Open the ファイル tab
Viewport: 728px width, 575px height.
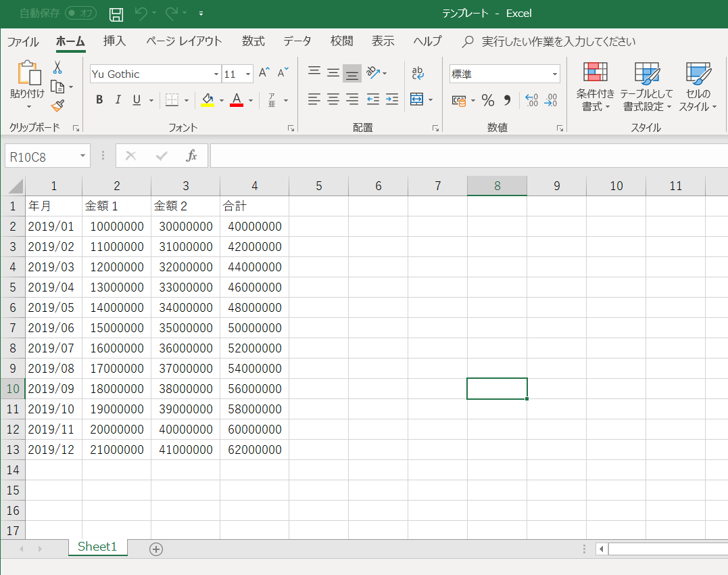(23, 42)
